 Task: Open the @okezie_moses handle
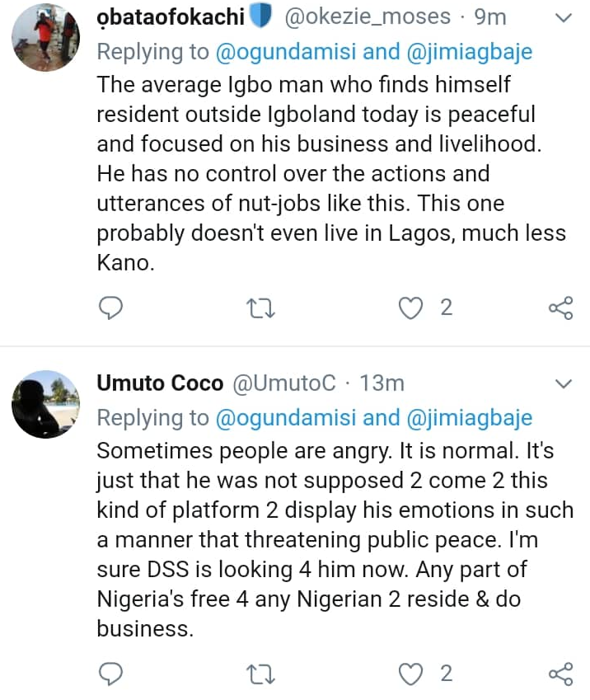pyautogui.click(x=368, y=16)
